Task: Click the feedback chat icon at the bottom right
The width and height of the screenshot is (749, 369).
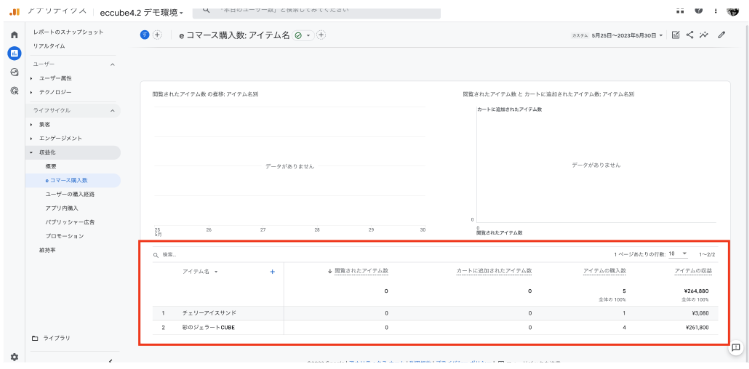Action: click(x=736, y=347)
